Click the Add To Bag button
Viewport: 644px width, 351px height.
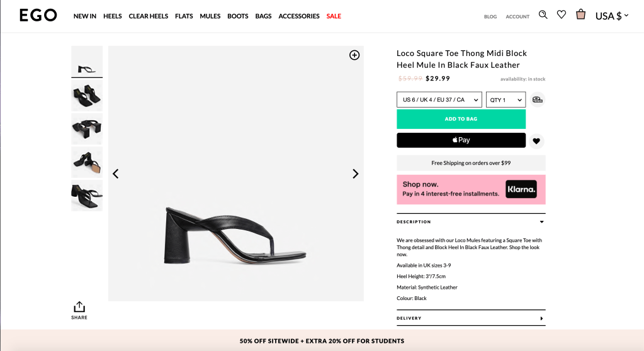[x=461, y=119]
